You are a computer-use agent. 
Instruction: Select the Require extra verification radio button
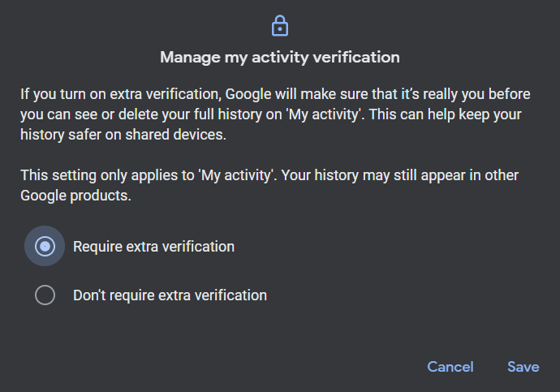tap(45, 246)
